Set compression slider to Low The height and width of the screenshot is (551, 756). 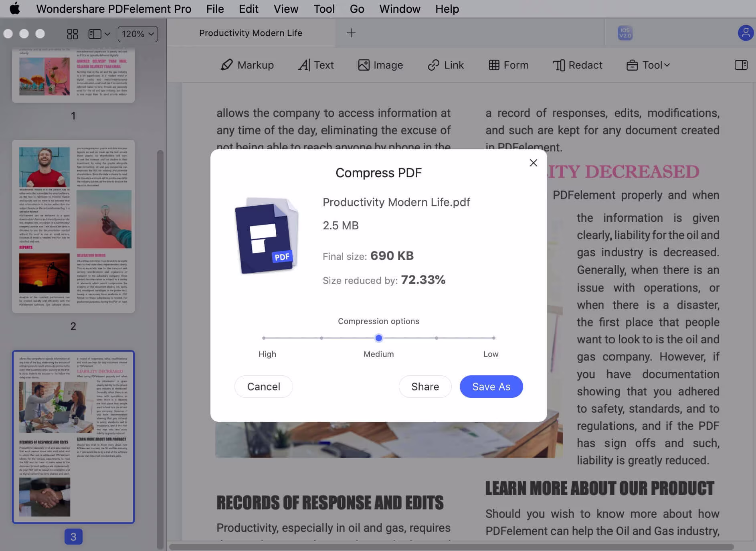point(493,338)
